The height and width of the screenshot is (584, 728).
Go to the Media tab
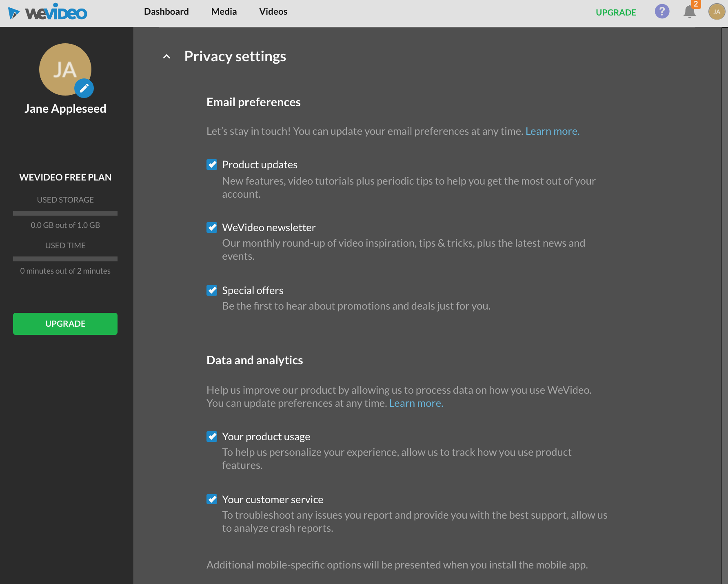tap(224, 12)
